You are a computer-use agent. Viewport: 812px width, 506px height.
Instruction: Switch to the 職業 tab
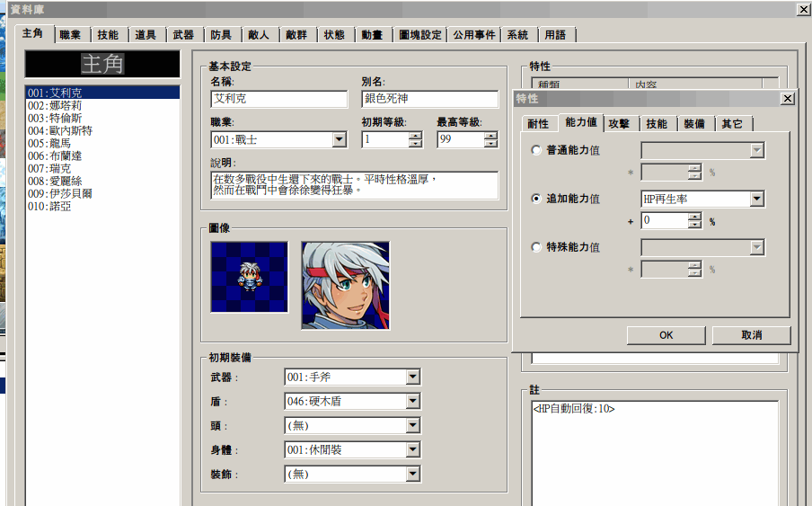click(x=70, y=35)
